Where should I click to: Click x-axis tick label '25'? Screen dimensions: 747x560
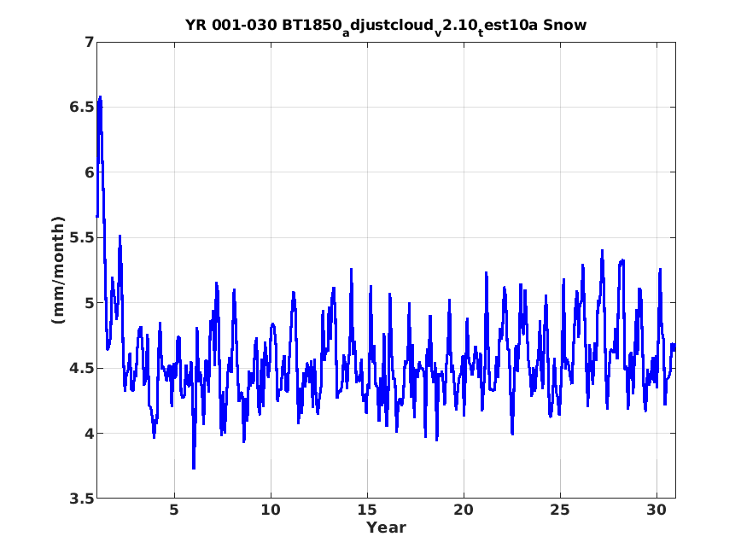click(x=560, y=510)
